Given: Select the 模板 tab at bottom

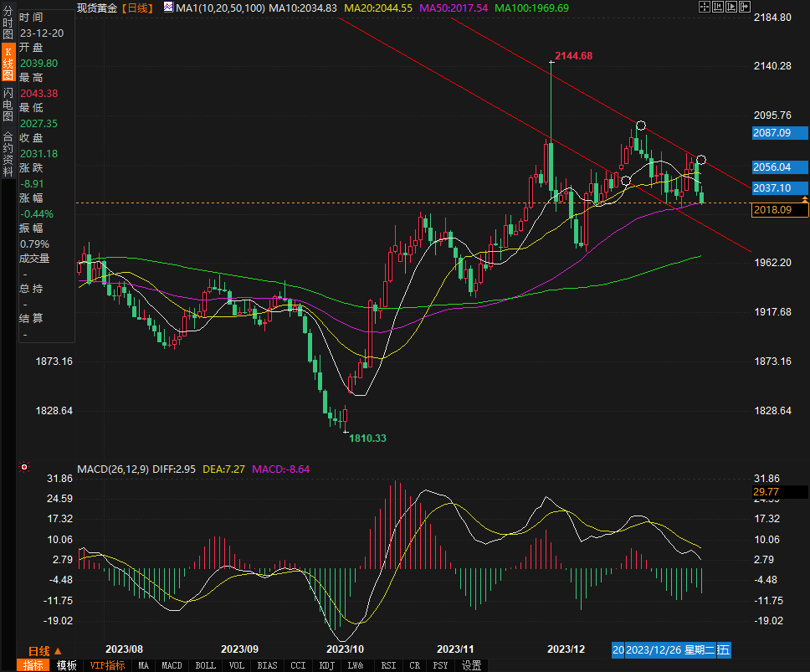Looking at the screenshot, I should [66, 665].
